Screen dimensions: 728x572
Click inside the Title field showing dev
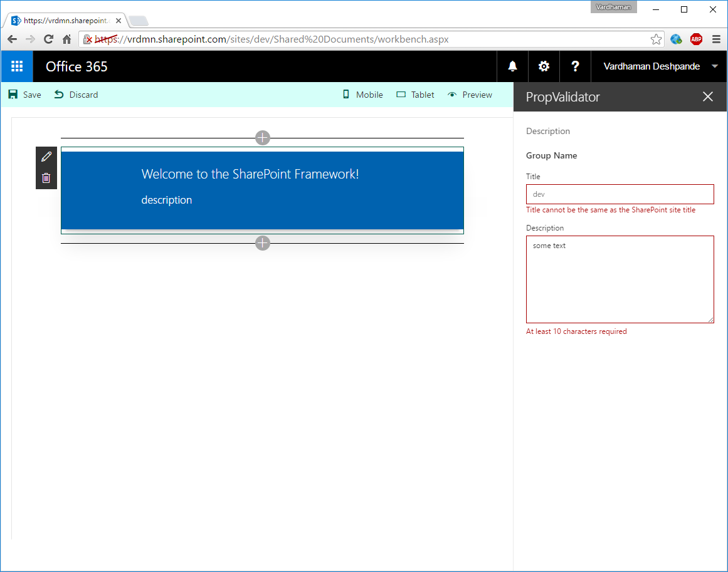coord(620,194)
